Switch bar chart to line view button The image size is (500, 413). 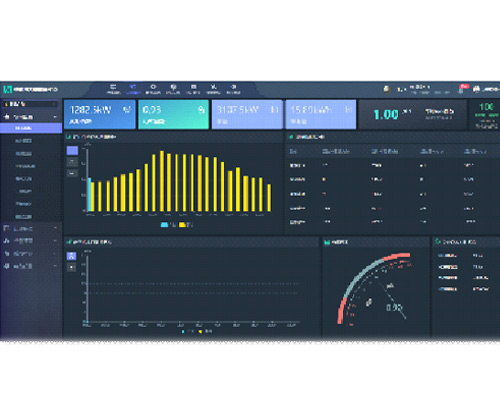(72, 162)
